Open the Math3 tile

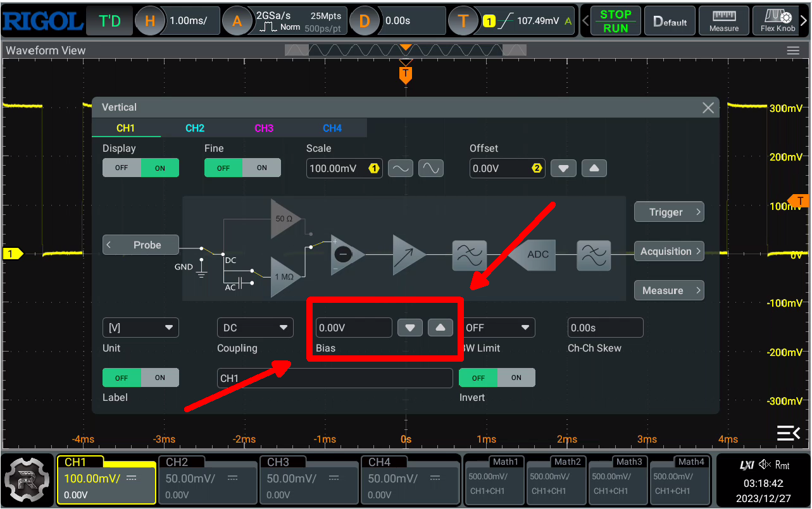(x=618, y=480)
